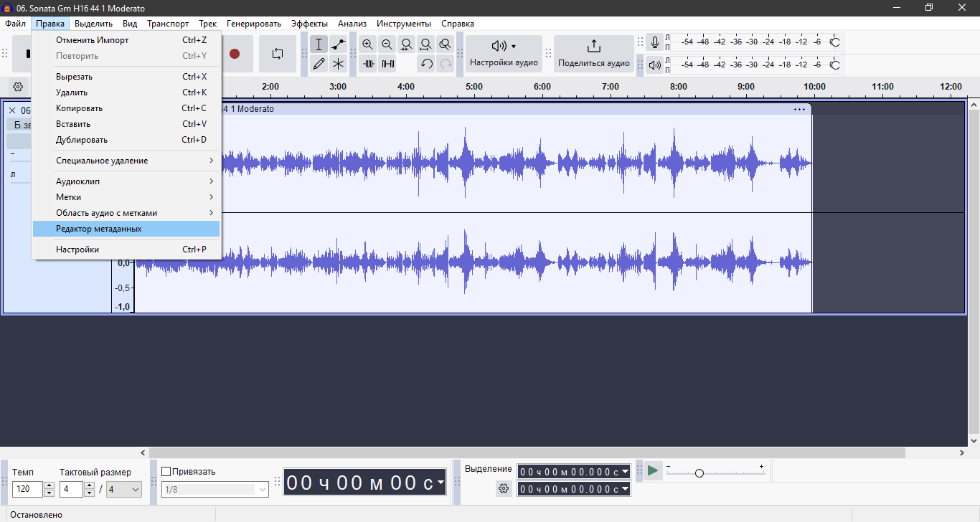The image size is (980, 522).
Task: Click the red Record button
Action: 235,54
